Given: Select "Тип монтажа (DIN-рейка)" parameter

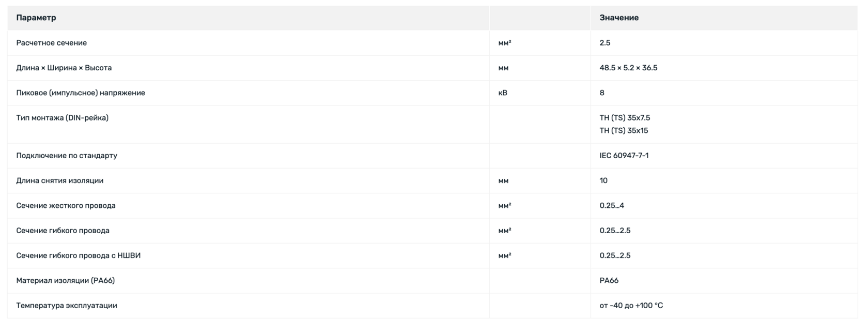Looking at the screenshot, I should point(63,118).
